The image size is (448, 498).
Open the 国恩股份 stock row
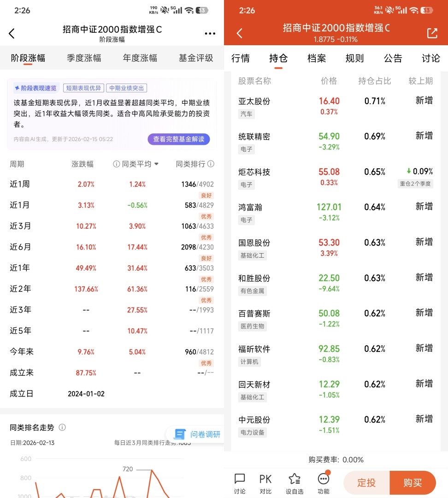336,249
